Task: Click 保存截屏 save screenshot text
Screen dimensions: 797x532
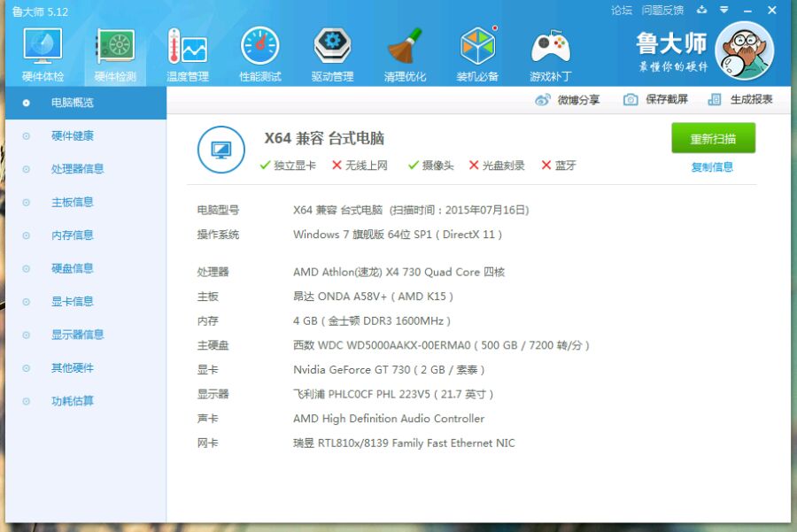Action: pyautogui.click(x=666, y=100)
